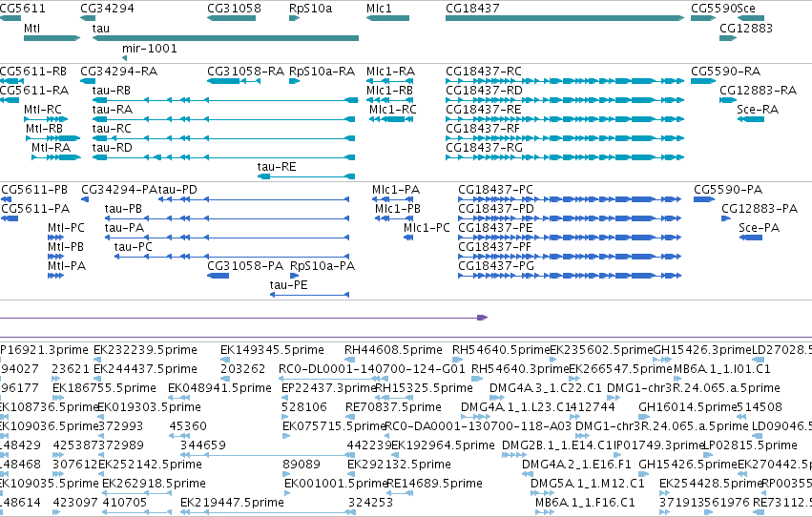This screenshot has height=517, width=812.
Task: Click the CG12883-RA transcript label
Action: (759, 90)
